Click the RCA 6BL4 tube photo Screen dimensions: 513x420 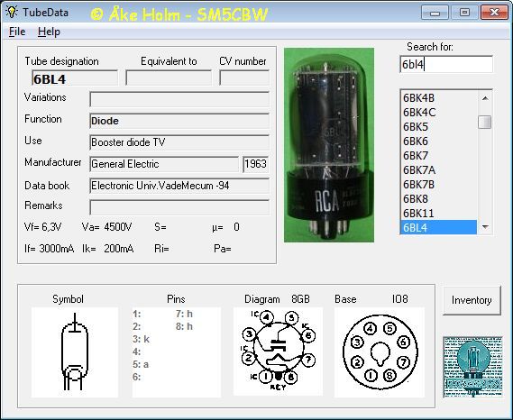(329, 145)
